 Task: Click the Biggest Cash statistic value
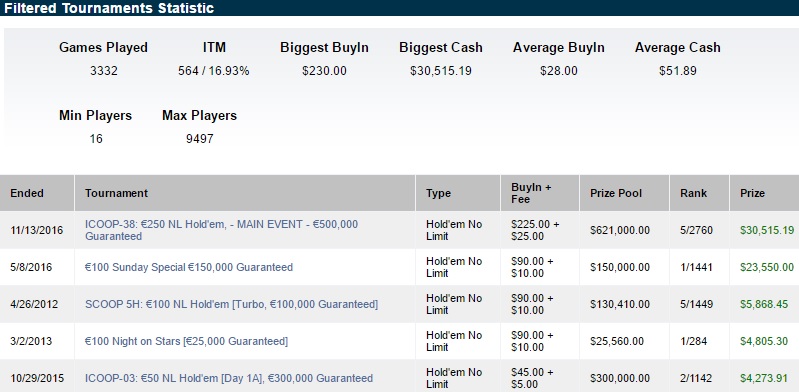[441, 71]
